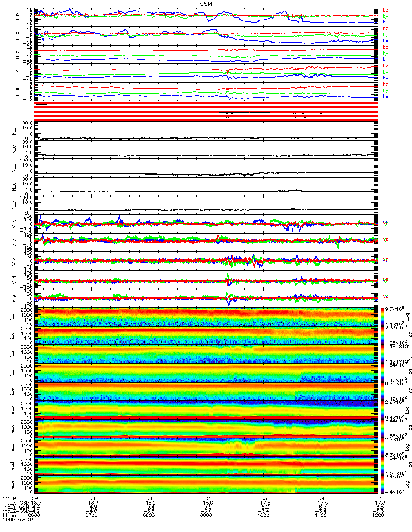This screenshot has height=532, width=412.
Task: Click the red bz legend of B_c panel
Action: tap(385, 28)
